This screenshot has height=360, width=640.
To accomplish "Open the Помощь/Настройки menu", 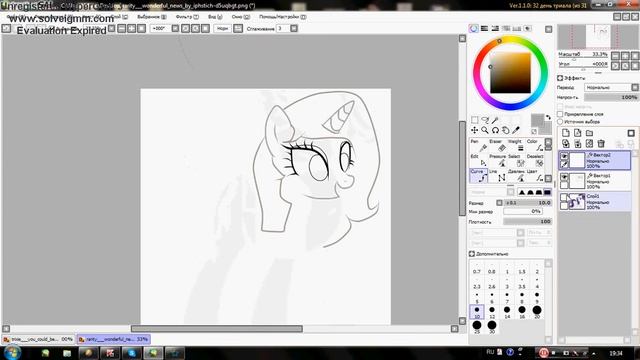I will 282,17.
